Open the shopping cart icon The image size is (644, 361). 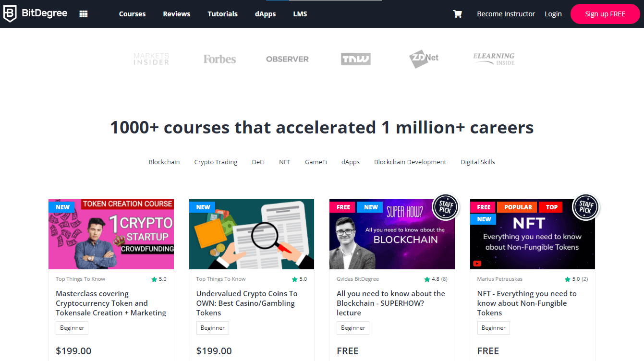click(x=458, y=14)
